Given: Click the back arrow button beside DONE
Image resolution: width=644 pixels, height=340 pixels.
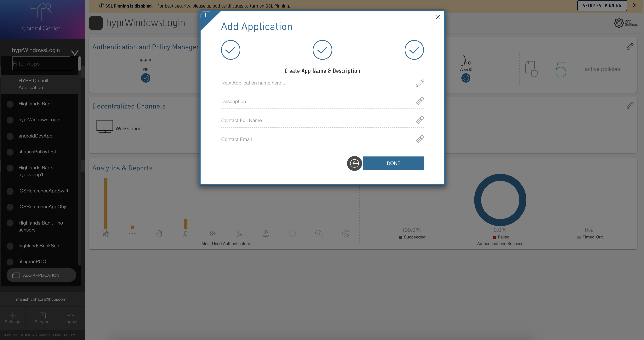Looking at the screenshot, I should [x=354, y=163].
